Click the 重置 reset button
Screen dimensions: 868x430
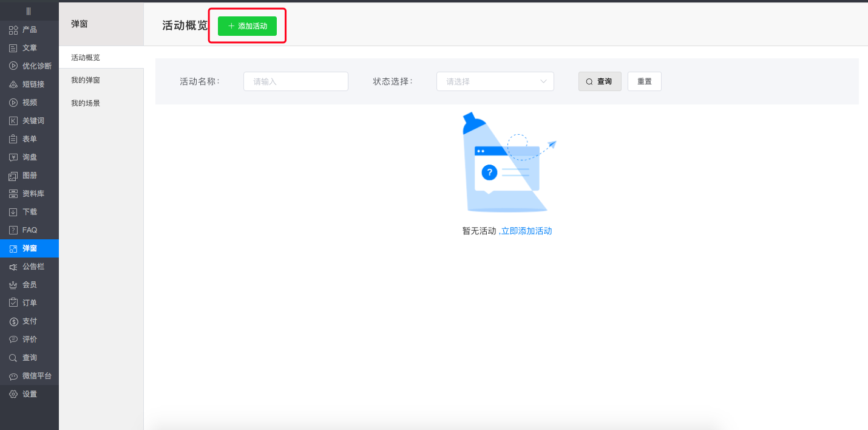pos(644,81)
